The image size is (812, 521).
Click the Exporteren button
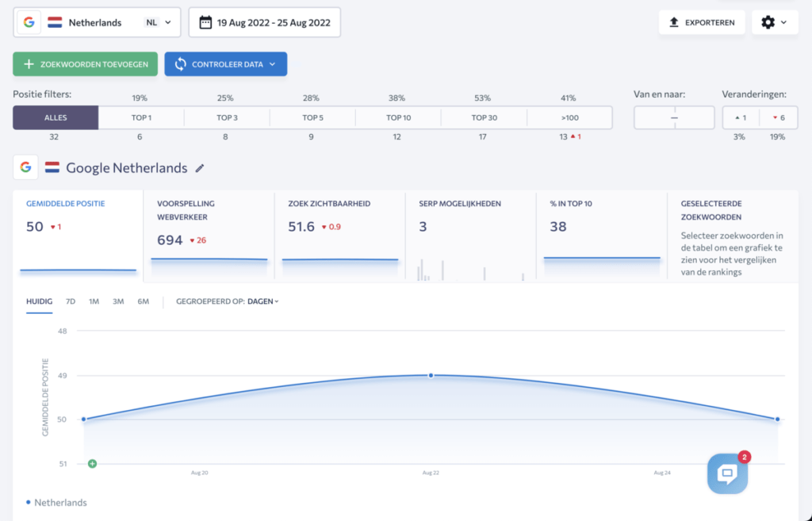click(702, 22)
